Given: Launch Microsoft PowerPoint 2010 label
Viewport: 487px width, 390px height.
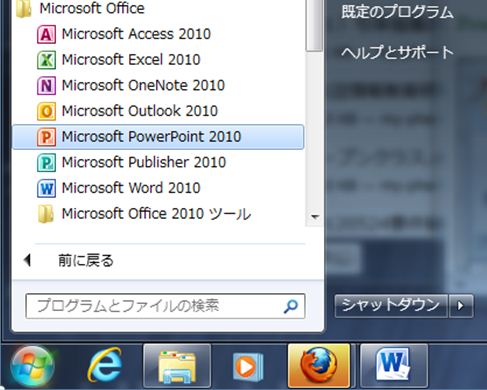Looking at the screenshot, I should coord(151,137).
